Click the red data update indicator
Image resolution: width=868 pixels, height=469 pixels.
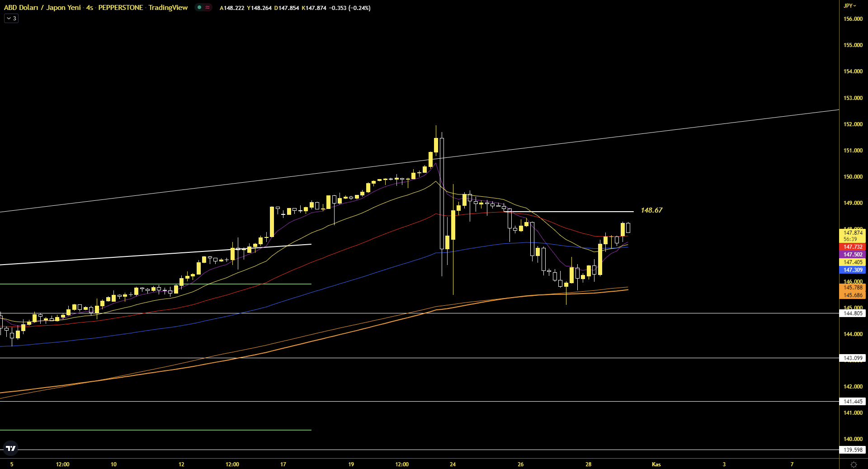[x=208, y=7]
